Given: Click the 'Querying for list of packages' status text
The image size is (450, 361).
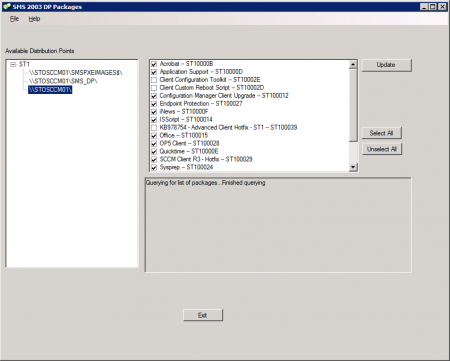Looking at the screenshot, I should click(205, 183).
